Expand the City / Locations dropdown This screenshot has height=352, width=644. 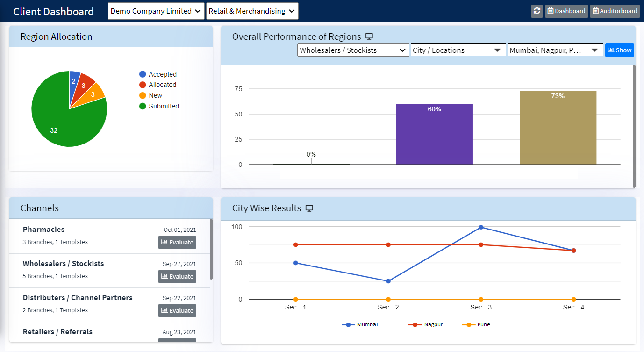(458, 50)
